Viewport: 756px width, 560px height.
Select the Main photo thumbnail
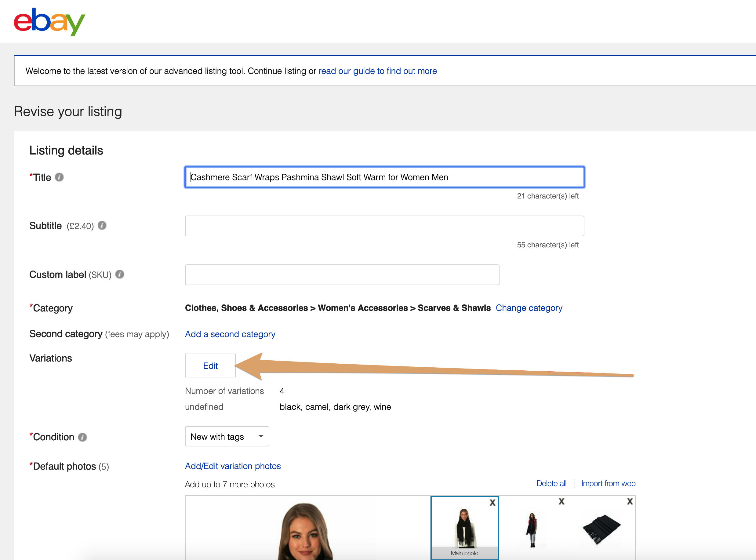point(464,528)
